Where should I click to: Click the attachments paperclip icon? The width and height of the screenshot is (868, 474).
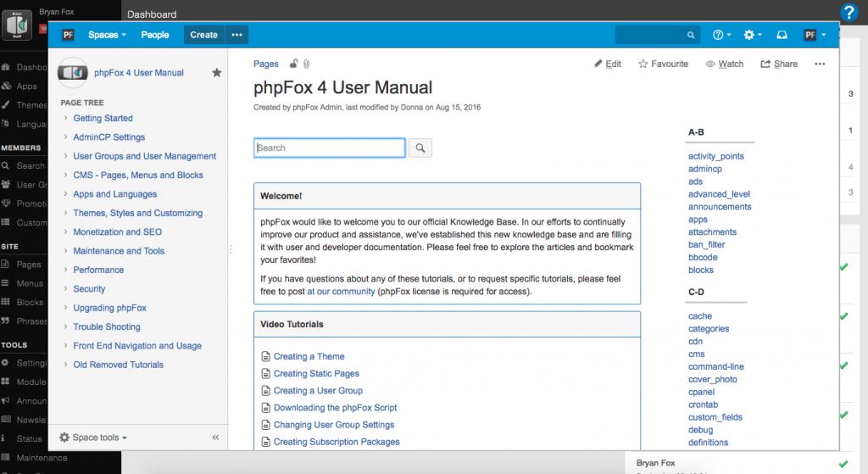pos(306,64)
